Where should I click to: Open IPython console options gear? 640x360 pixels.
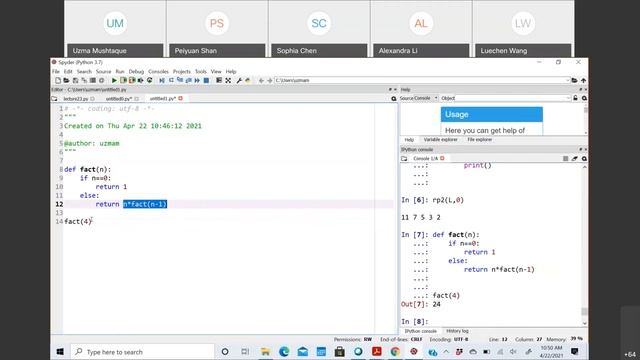584,158
